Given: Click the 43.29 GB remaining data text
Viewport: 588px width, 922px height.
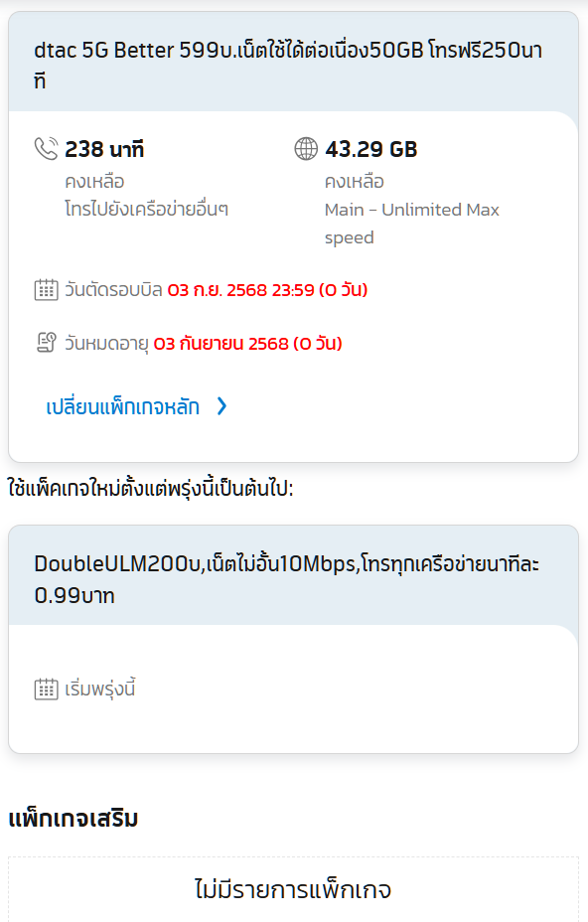Looking at the screenshot, I should coord(371,149).
